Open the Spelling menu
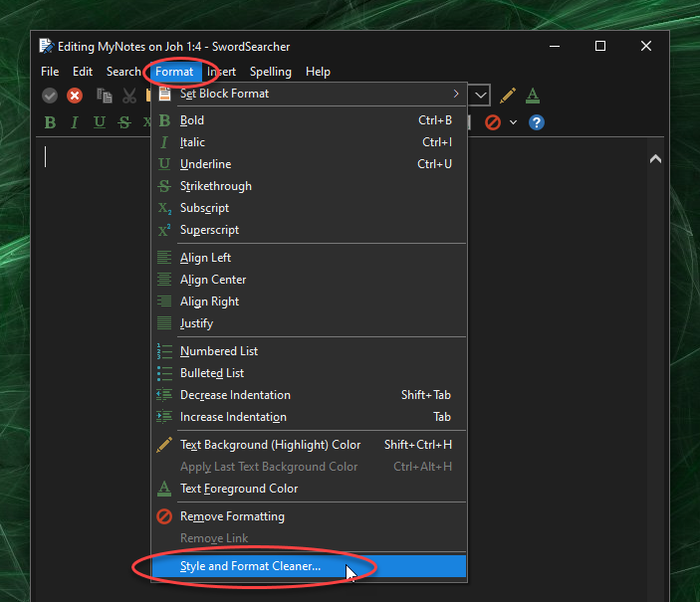The height and width of the screenshot is (602, 700). coord(271,72)
